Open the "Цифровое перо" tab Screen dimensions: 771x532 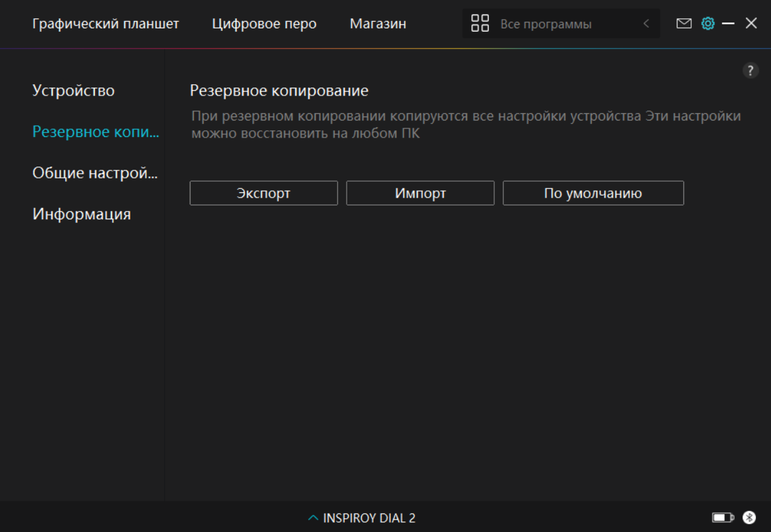point(264,24)
